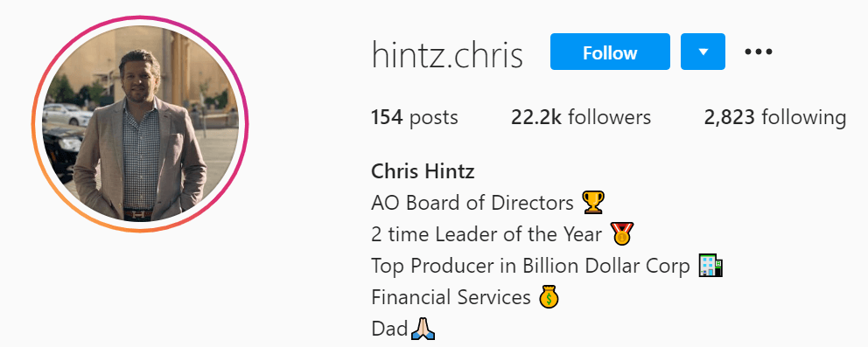This screenshot has height=347, width=868.
Task: Click the Financial Services bio text
Action: point(451,297)
